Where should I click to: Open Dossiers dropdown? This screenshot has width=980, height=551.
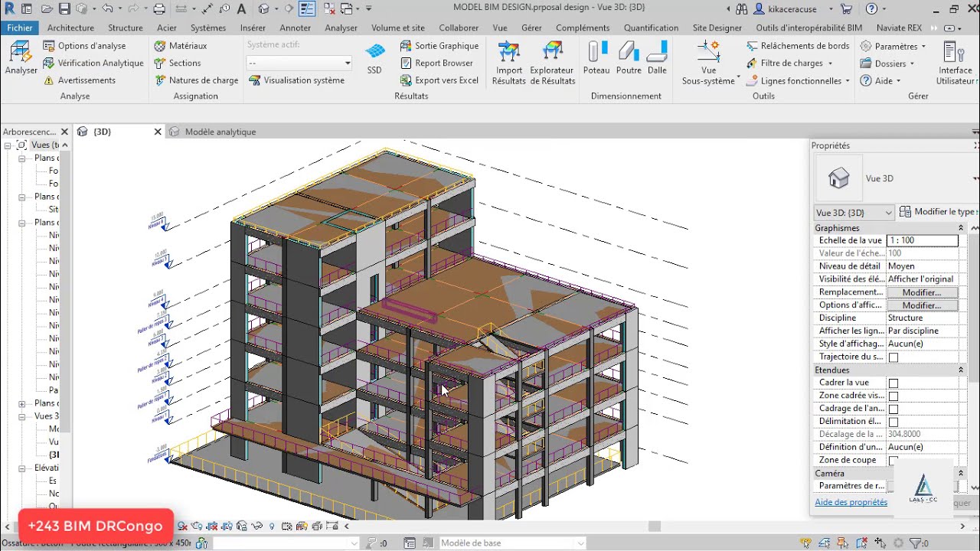pyautogui.click(x=887, y=64)
